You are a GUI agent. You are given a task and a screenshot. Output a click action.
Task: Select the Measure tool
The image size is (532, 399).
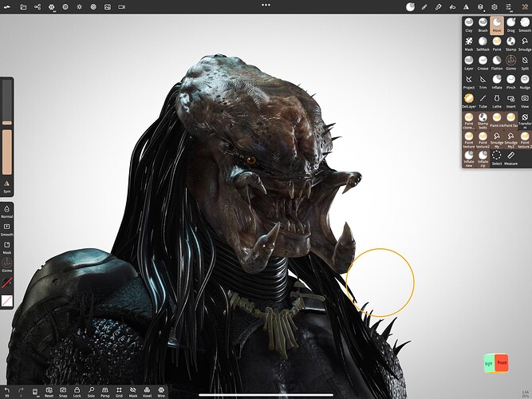click(510, 159)
